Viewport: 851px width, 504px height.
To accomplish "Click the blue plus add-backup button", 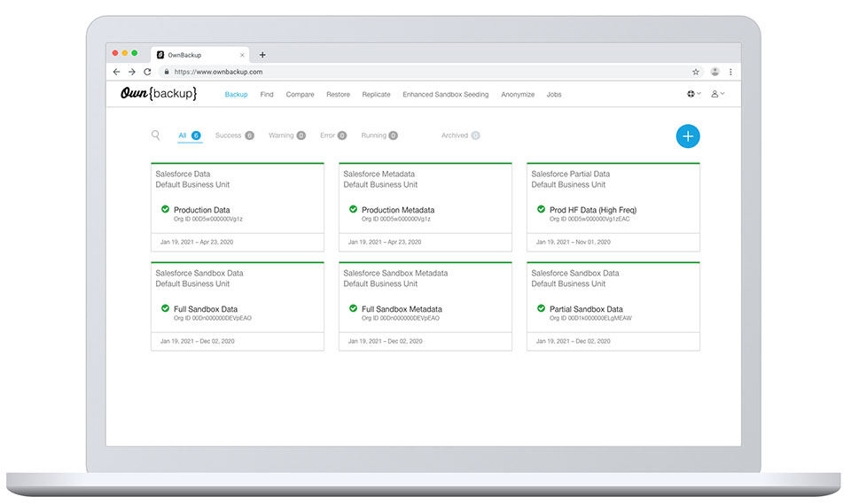I will coord(688,136).
